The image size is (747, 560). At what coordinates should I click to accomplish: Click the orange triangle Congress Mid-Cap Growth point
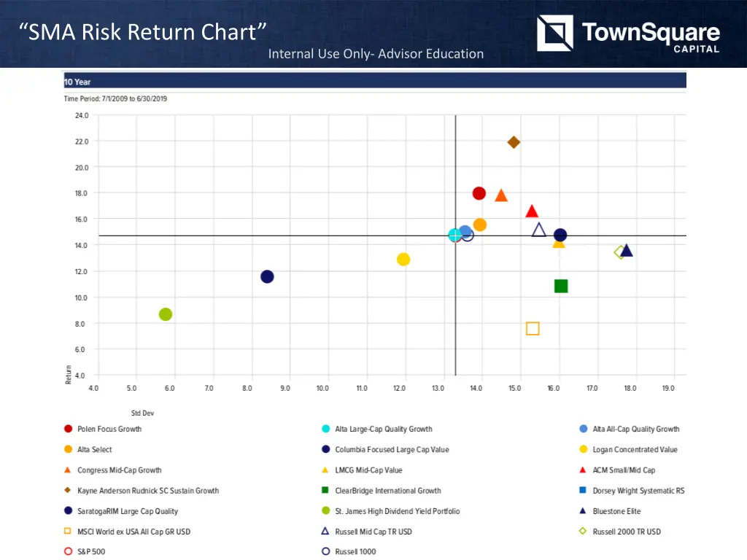point(501,195)
